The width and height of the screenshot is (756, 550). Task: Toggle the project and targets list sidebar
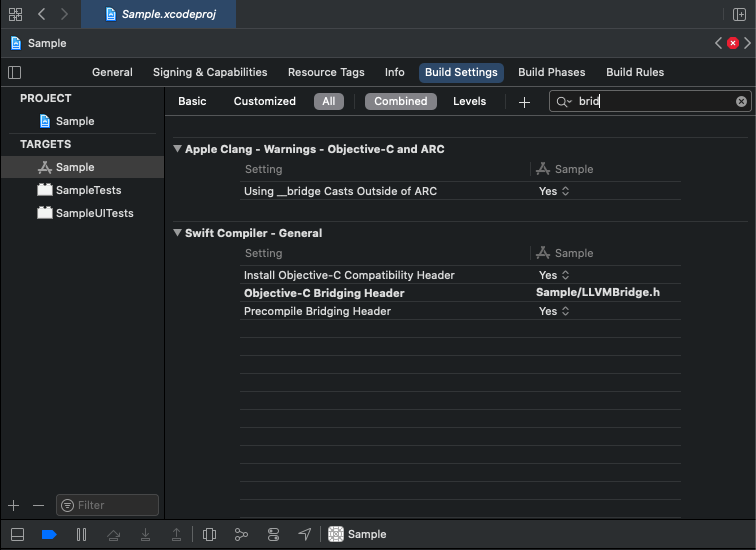[x=15, y=72]
